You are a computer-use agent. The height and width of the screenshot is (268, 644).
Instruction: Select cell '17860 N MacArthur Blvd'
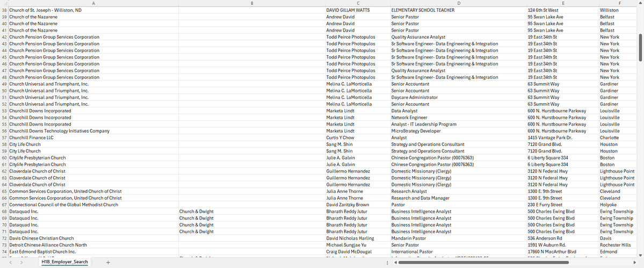pos(563,251)
